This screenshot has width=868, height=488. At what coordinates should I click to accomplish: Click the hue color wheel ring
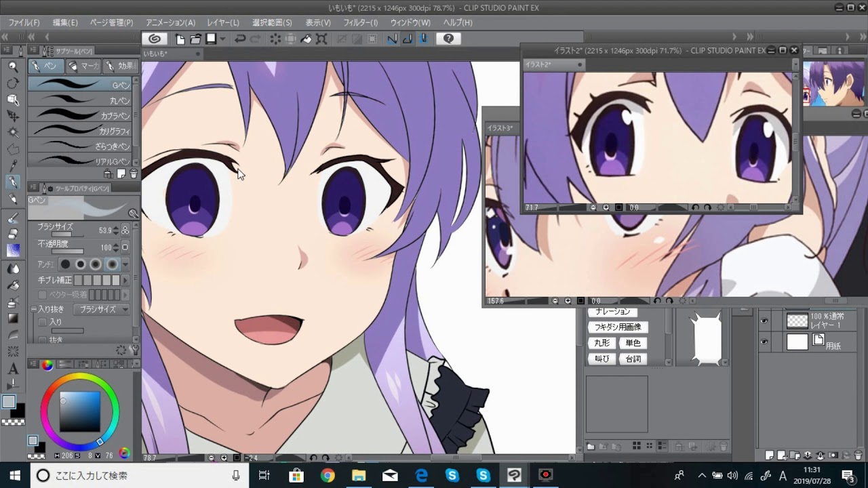(x=79, y=375)
